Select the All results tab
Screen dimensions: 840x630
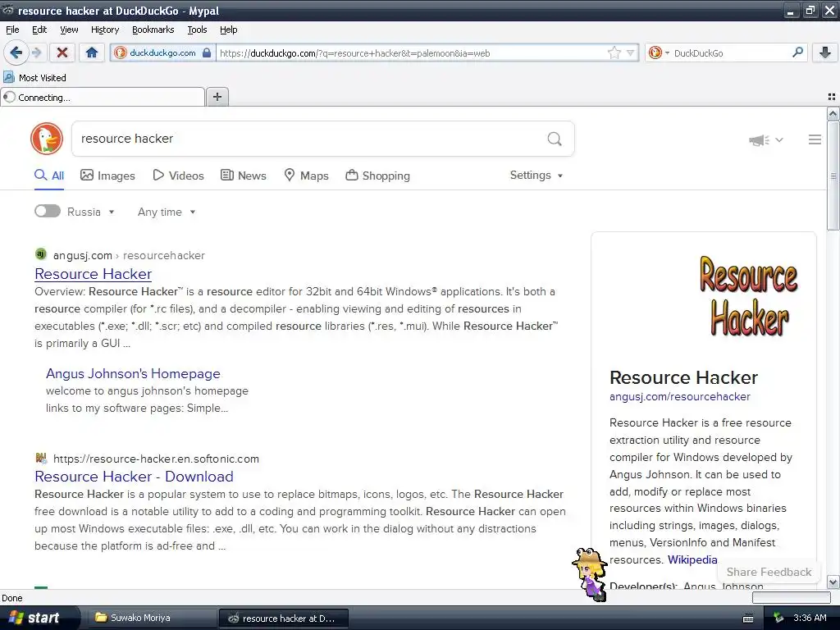coord(49,176)
